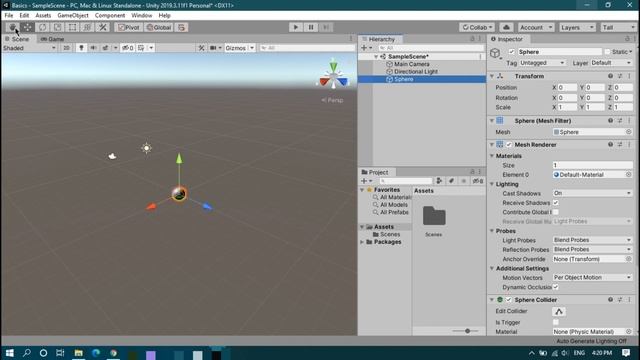The height and width of the screenshot is (360, 640).
Task: Open the Layers dropdown in toolbar
Action: pyautogui.click(x=577, y=27)
